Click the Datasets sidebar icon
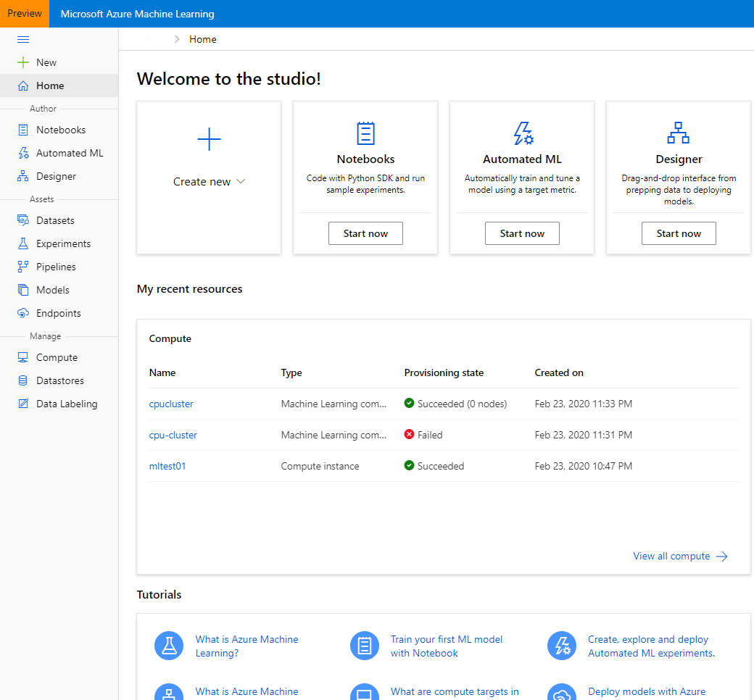754x700 pixels. coord(23,220)
